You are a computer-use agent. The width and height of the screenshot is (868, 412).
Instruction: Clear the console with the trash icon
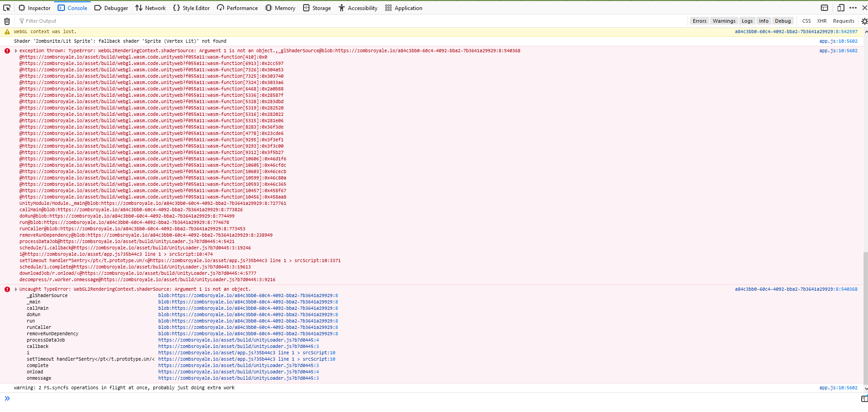pos(6,21)
